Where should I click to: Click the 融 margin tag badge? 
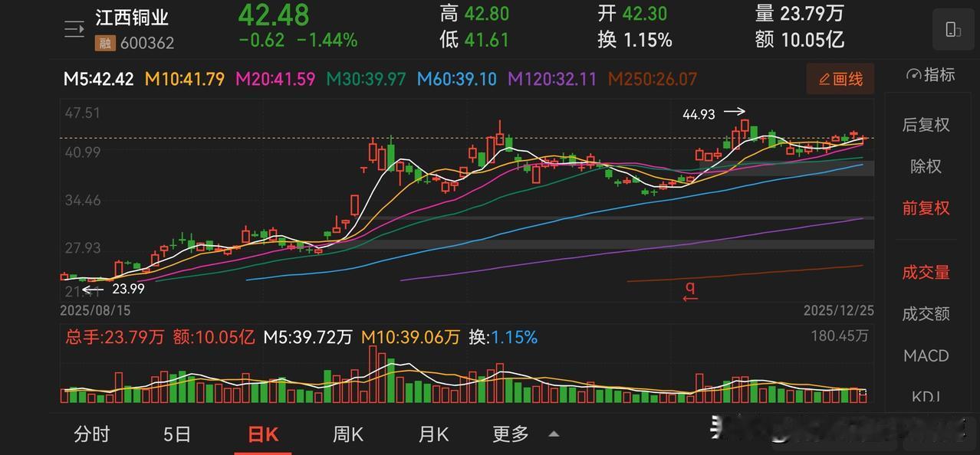[104, 43]
